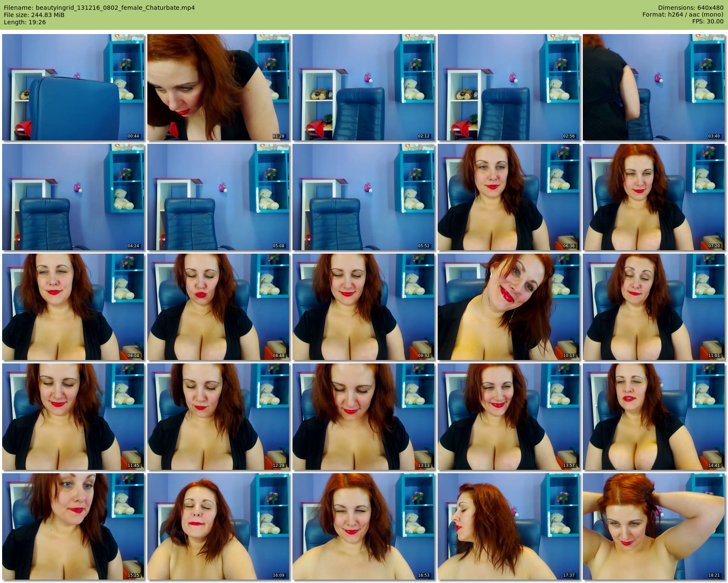Select the 08:04 thumbnail frame

pyautogui.click(x=73, y=307)
